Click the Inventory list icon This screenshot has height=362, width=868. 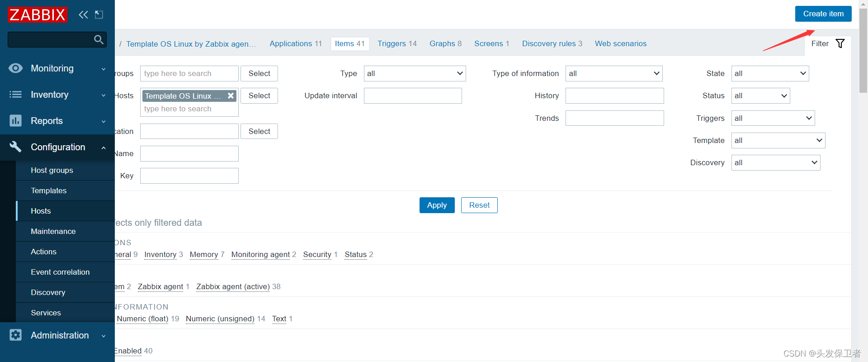click(x=15, y=95)
